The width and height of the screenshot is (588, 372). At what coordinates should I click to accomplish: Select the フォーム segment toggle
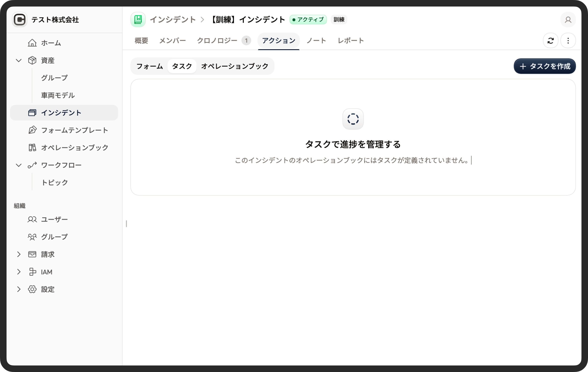[x=149, y=66]
